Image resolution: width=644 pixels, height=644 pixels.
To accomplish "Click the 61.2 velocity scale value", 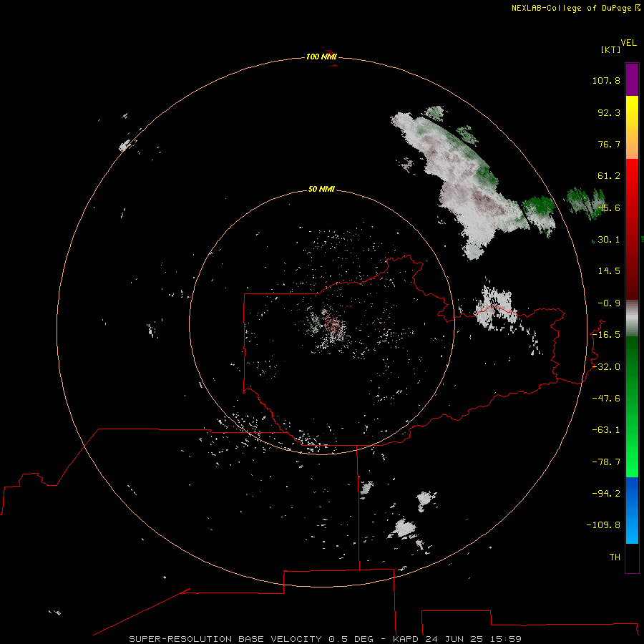I will pyautogui.click(x=609, y=176).
